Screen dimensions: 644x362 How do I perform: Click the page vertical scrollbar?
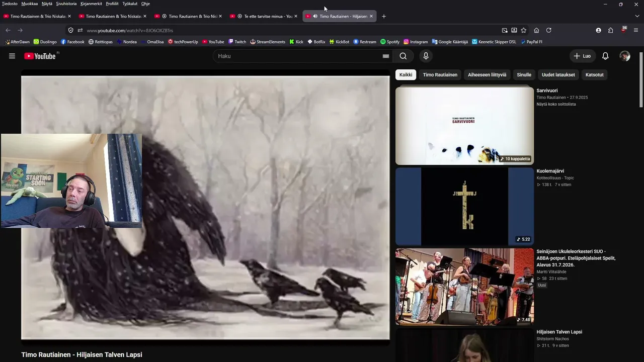(641, 79)
